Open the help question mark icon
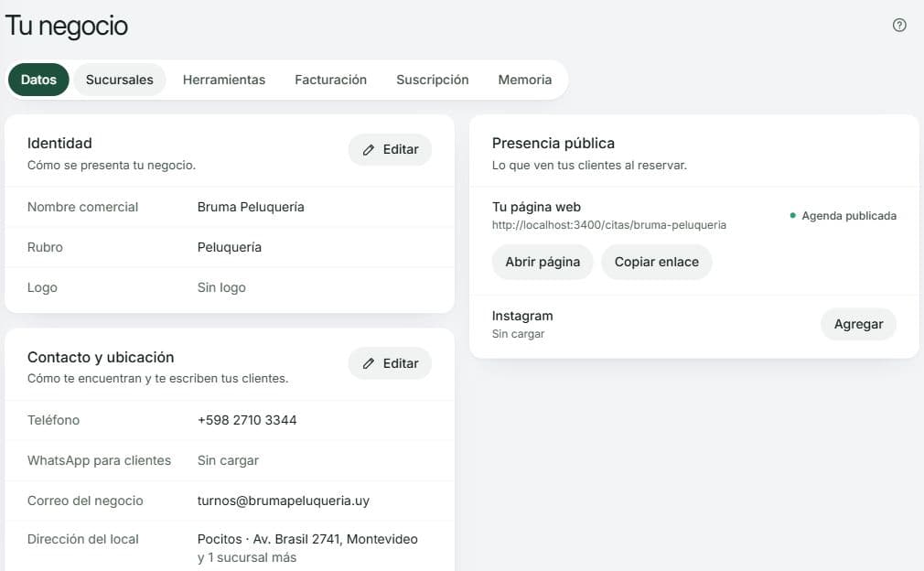The width and height of the screenshot is (924, 571). coord(899,25)
